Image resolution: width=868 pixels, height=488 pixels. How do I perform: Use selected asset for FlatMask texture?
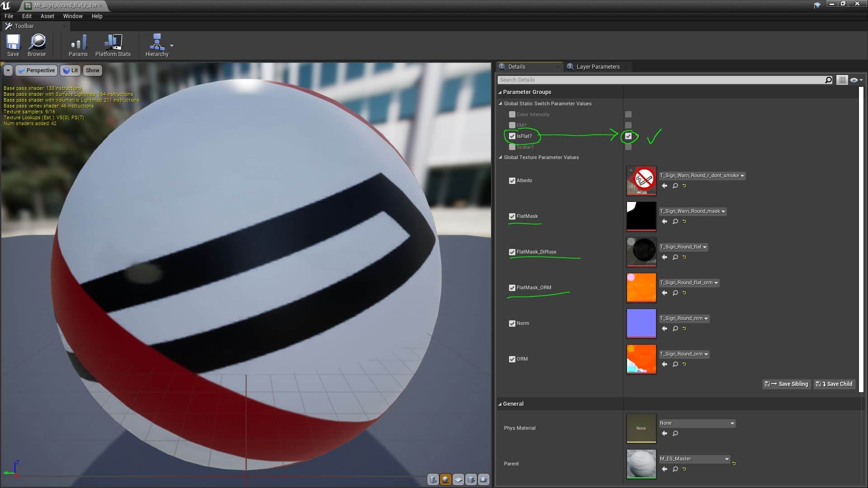click(665, 221)
